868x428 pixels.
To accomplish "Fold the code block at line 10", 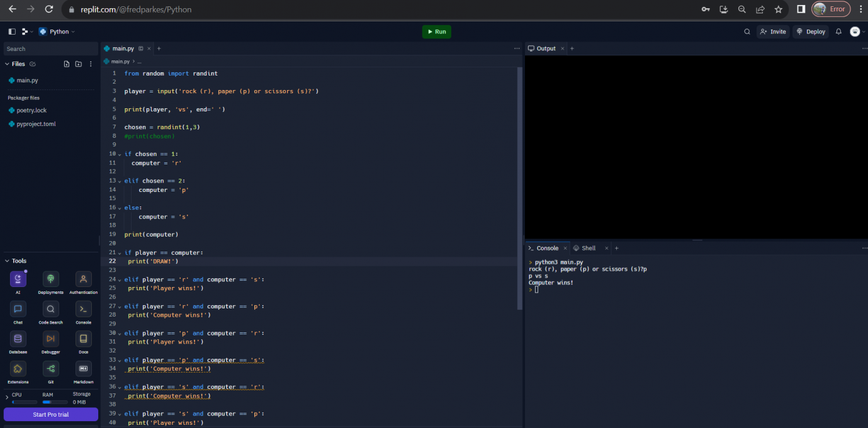I will click(120, 154).
